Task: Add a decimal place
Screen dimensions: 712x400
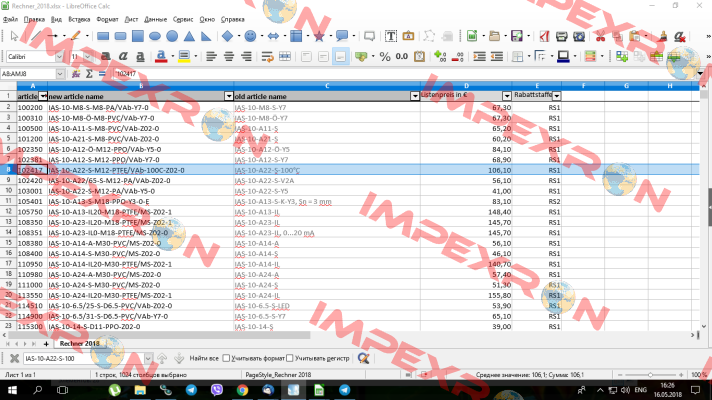Action: pyautogui.click(x=440, y=56)
